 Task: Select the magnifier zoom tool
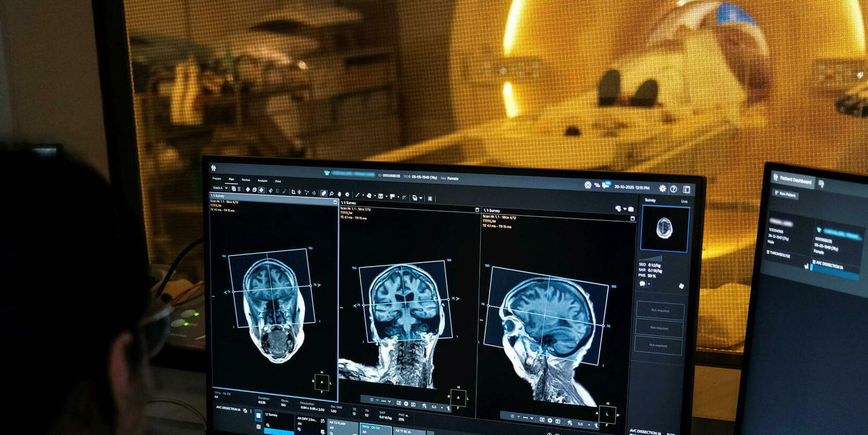(331, 194)
